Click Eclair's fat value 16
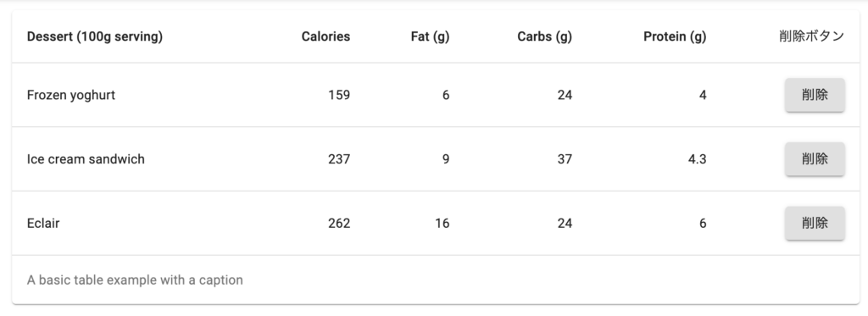868x316 pixels. pyautogui.click(x=442, y=224)
